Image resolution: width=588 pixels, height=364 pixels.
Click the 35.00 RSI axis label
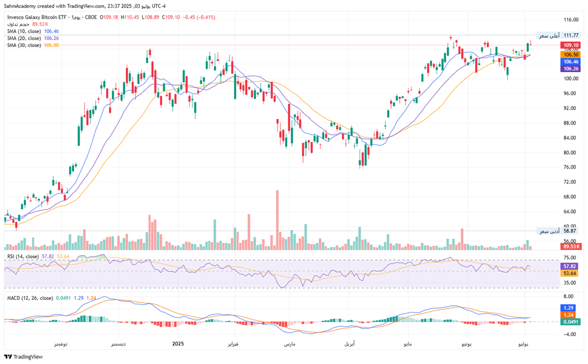point(570,283)
